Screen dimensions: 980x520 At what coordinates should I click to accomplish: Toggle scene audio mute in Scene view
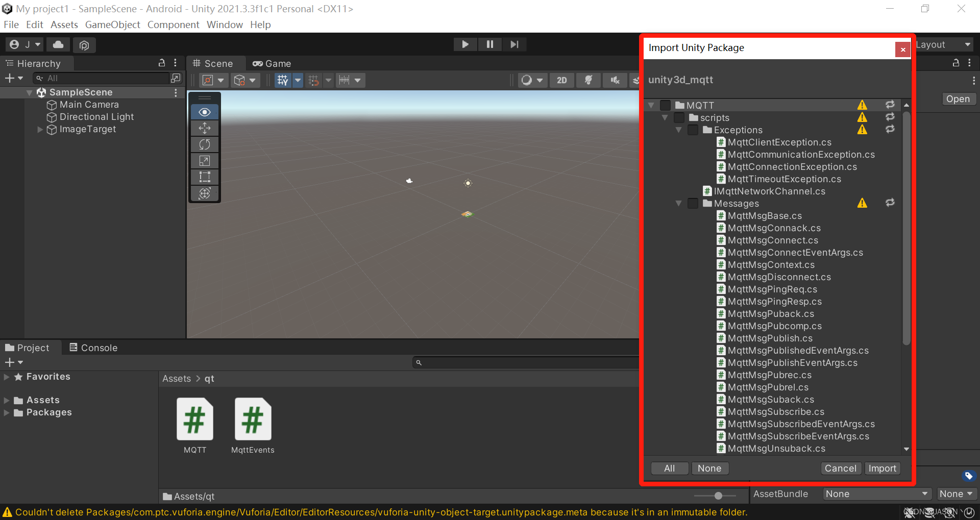click(x=615, y=80)
